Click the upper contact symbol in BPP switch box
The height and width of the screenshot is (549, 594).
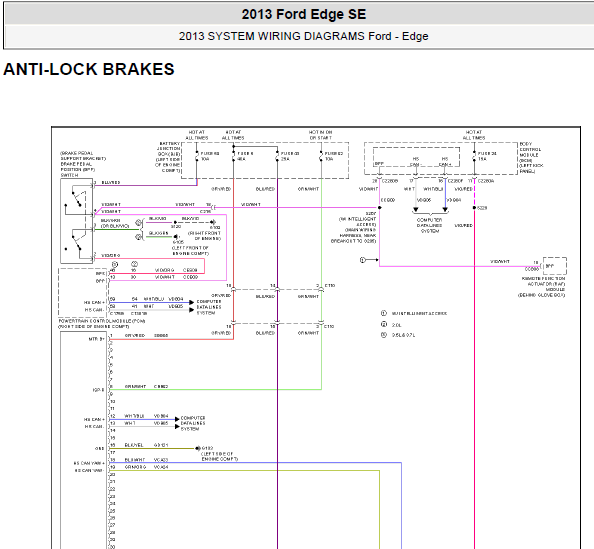point(76,199)
